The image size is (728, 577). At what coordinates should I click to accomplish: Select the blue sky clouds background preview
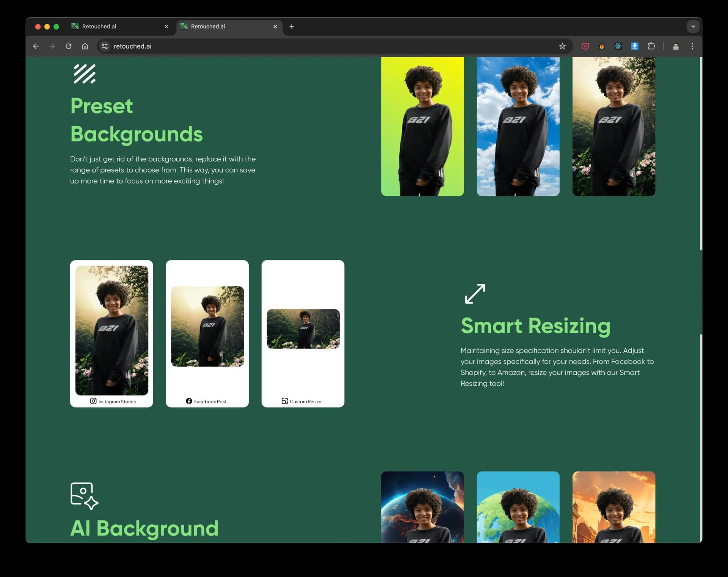tap(518, 127)
